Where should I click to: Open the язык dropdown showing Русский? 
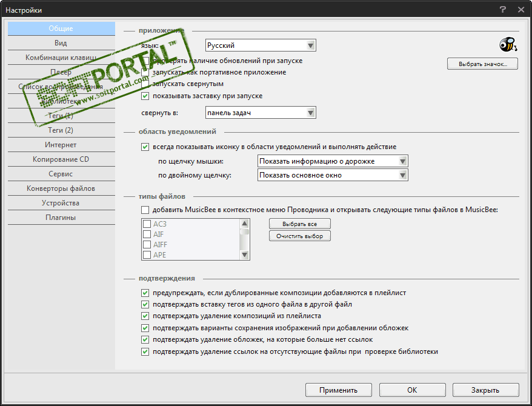tap(261, 45)
